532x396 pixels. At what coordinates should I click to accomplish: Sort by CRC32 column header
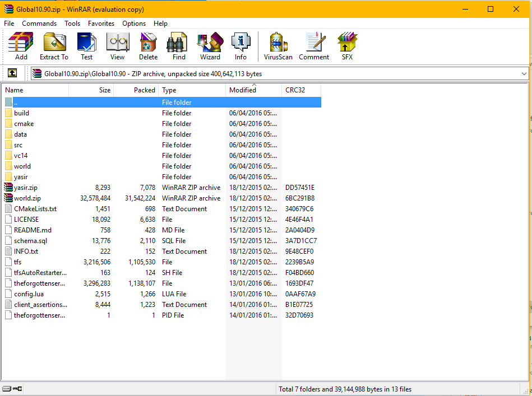click(301, 90)
